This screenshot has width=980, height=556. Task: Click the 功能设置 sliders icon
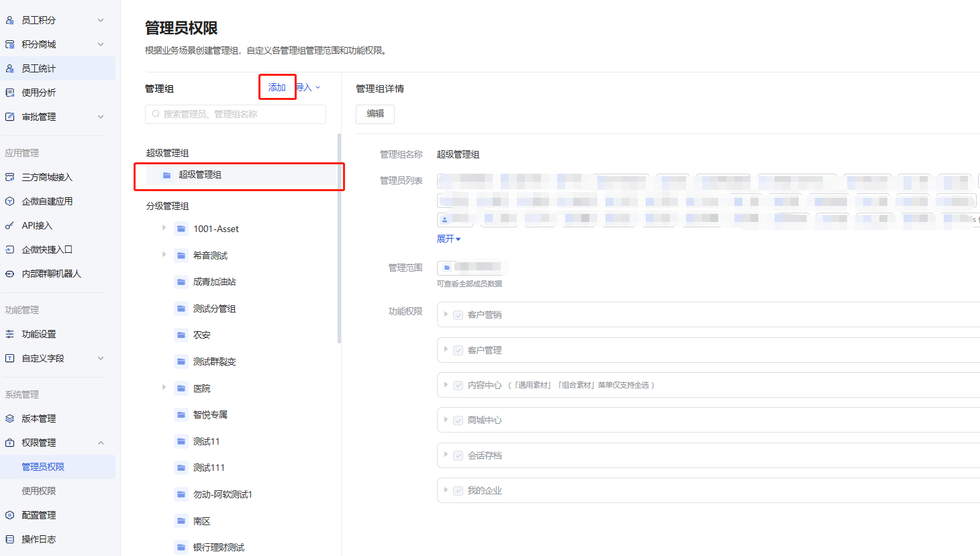pyautogui.click(x=10, y=334)
